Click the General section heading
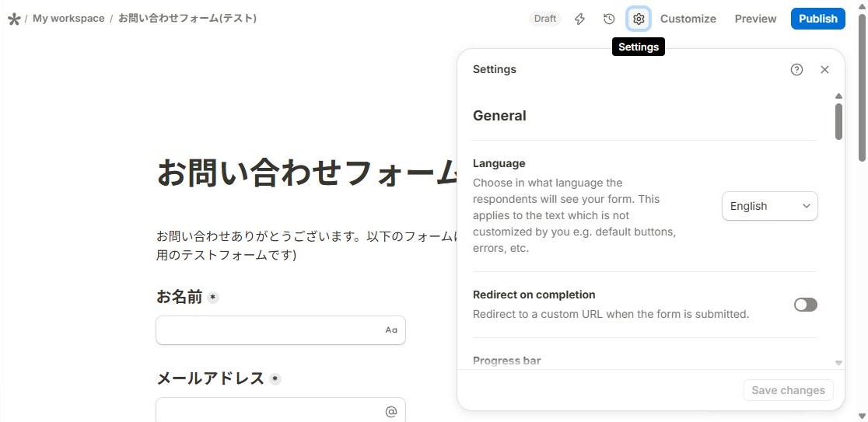This screenshot has width=868, height=422. pos(499,116)
